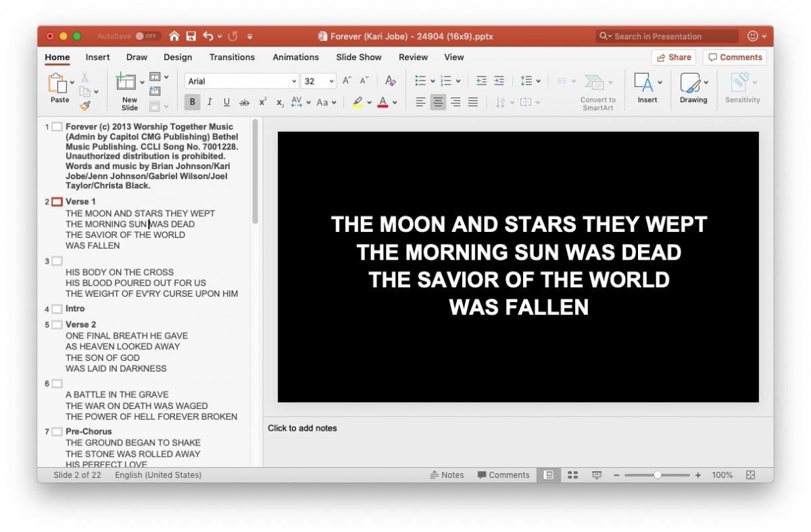Switch to Slide Sorter view icon
The image size is (811, 532).
[x=572, y=475]
